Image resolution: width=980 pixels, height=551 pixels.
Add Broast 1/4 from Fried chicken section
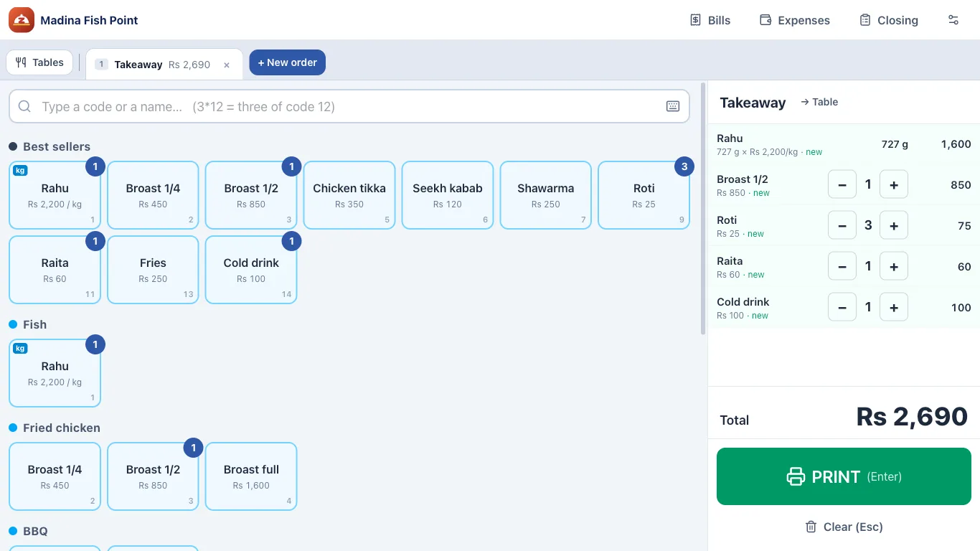(x=55, y=476)
